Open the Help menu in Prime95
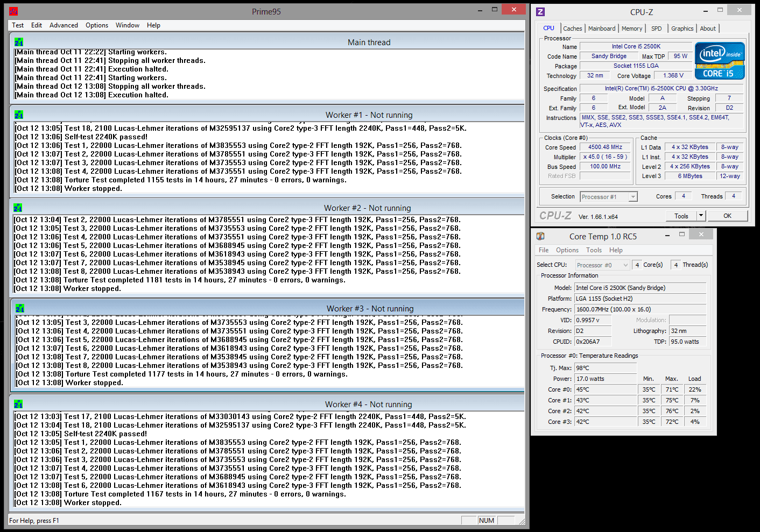Screen dimensions: 760x532 pyautogui.click(x=153, y=25)
